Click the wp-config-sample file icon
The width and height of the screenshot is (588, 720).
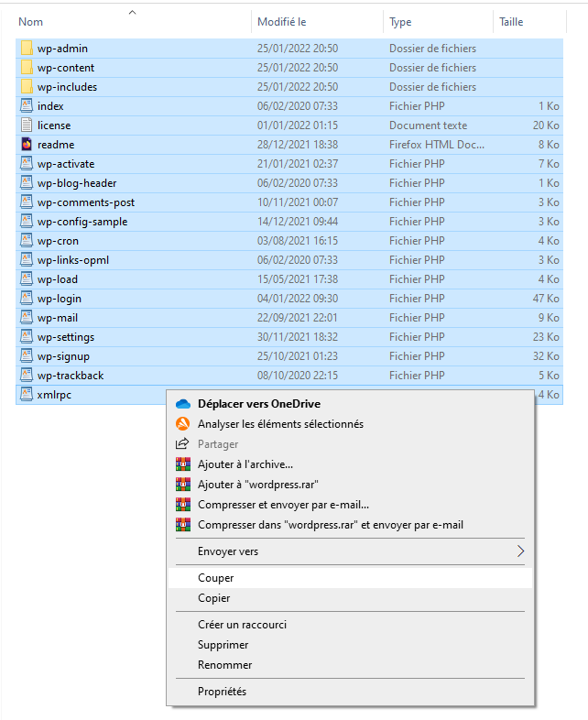point(27,222)
